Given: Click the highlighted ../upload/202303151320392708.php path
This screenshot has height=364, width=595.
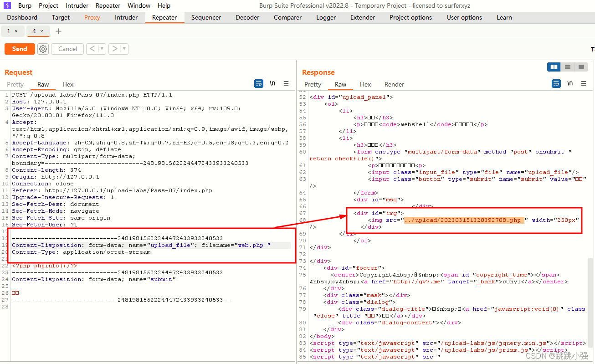Looking at the screenshot, I should [464, 220].
